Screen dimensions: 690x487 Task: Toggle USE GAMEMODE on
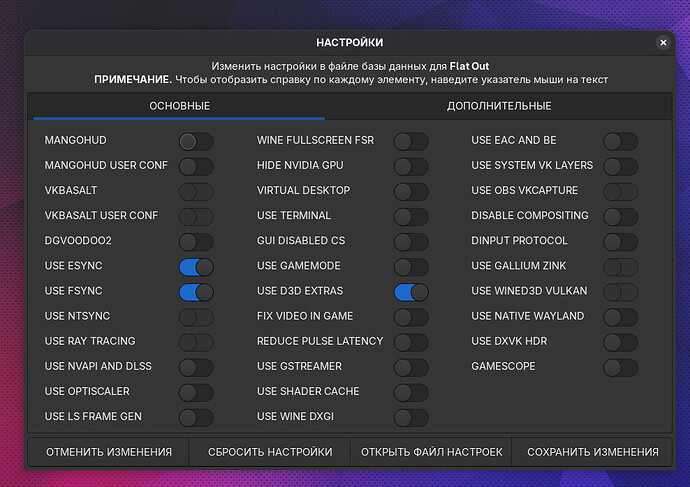point(411,266)
